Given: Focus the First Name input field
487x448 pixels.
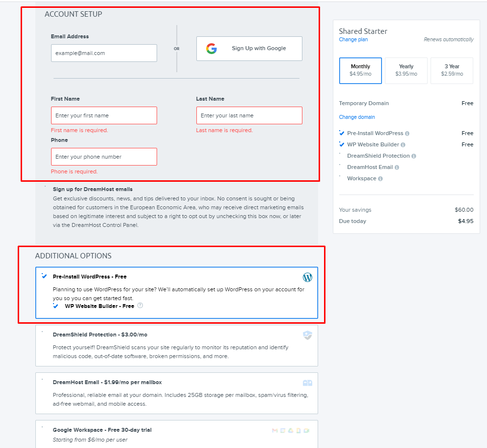Looking at the screenshot, I should (x=104, y=115).
